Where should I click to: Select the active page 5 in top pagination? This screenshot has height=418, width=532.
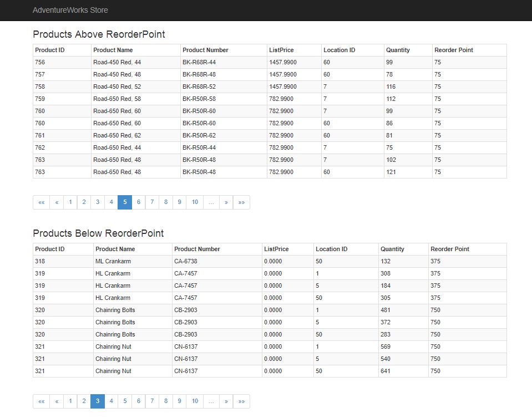click(x=125, y=202)
